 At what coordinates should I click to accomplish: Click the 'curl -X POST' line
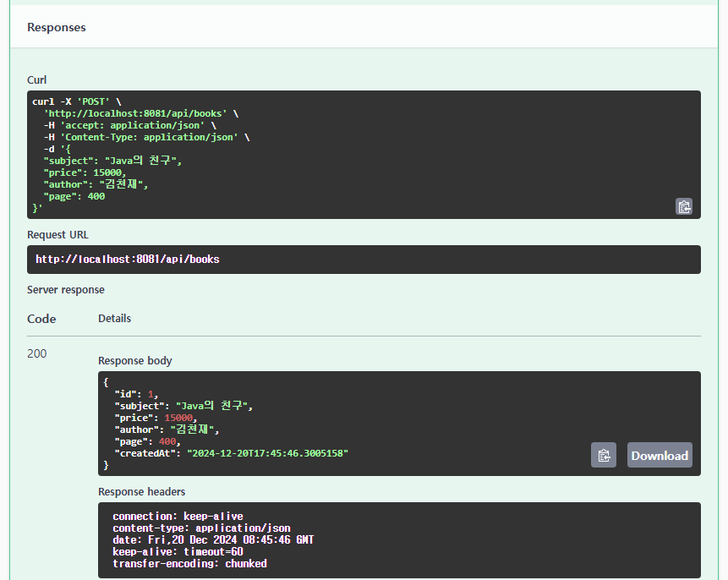[77, 101]
